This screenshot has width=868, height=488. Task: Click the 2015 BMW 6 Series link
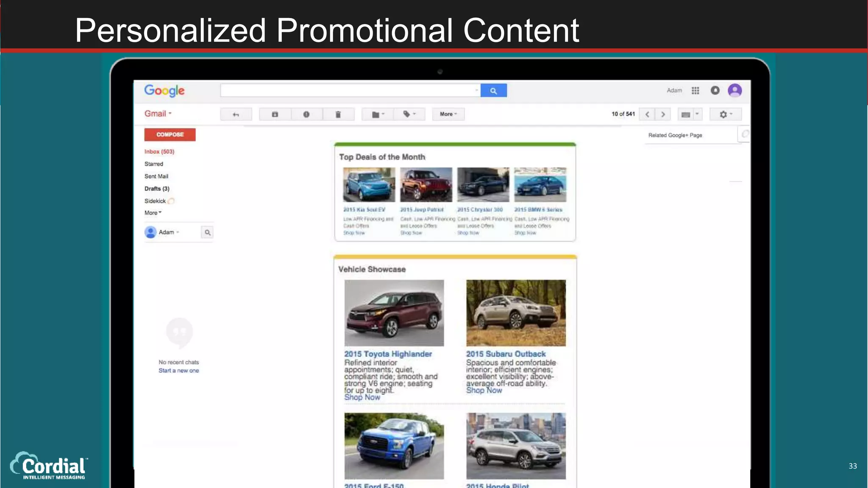[538, 210]
